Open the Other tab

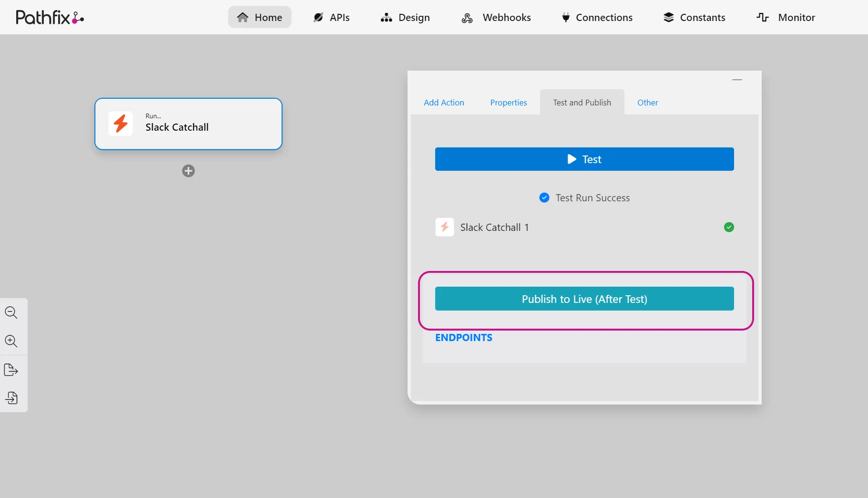(648, 103)
